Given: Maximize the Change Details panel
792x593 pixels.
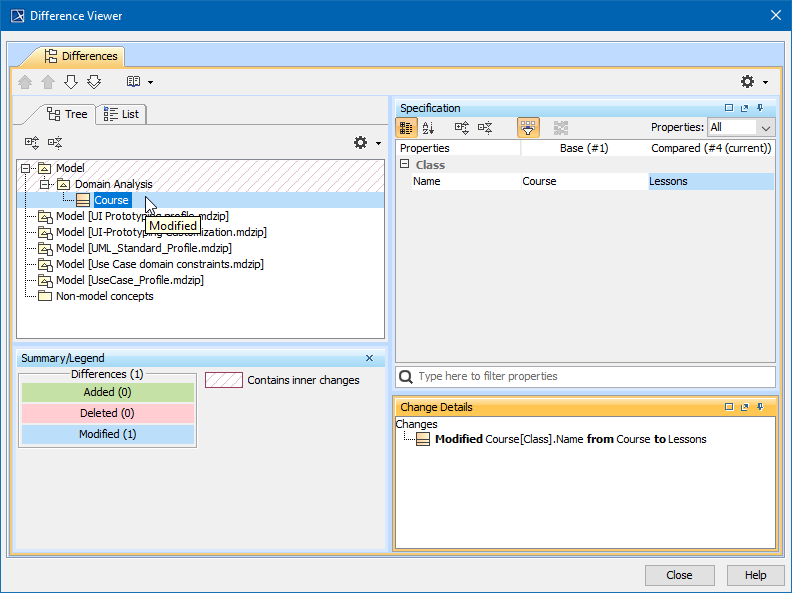Looking at the screenshot, I should pyautogui.click(x=729, y=407).
